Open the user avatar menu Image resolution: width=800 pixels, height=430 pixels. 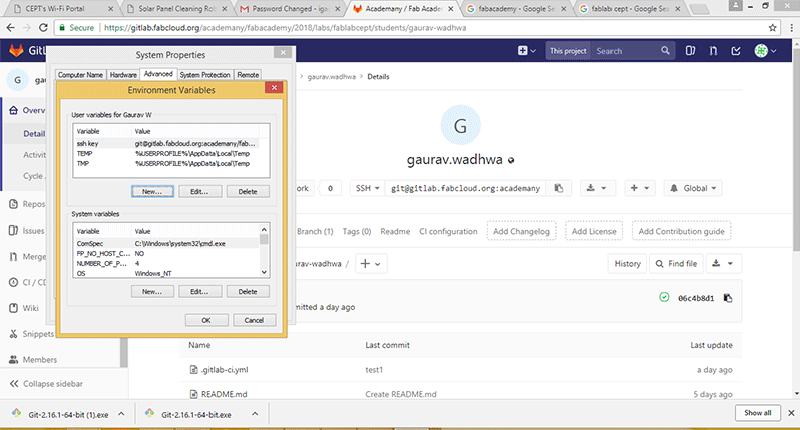coord(765,50)
